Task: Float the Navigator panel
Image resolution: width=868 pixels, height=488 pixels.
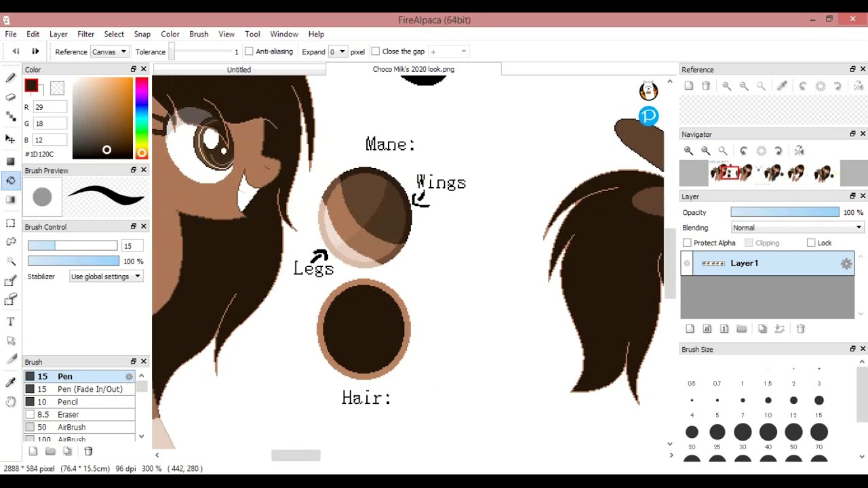Action: (x=852, y=134)
